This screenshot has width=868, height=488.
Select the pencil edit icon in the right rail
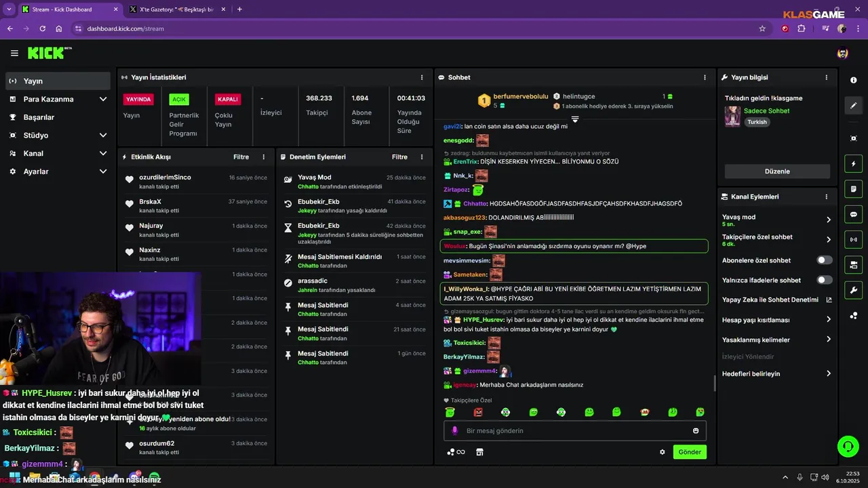[x=853, y=106]
